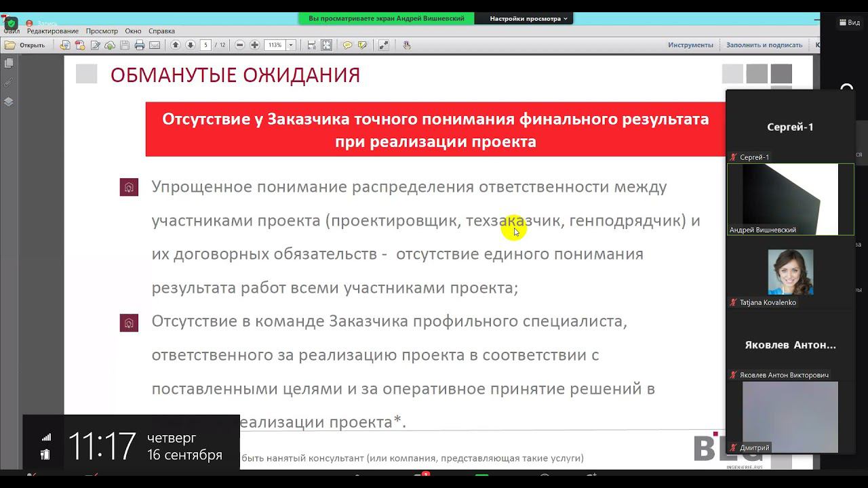Image resolution: width=868 pixels, height=488 pixels.
Task: Open the Настройки просмотра dropdown
Action: click(529, 19)
